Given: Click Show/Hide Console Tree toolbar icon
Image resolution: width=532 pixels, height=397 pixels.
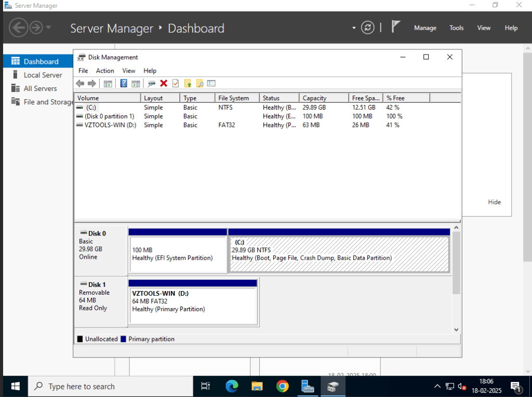Looking at the screenshot, I should click(108, 84).
